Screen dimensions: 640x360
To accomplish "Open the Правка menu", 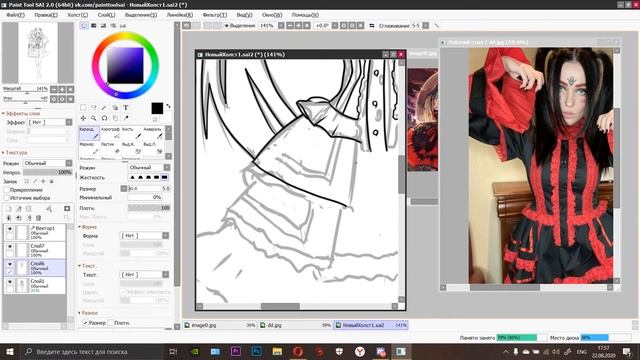I will (46, 15).
